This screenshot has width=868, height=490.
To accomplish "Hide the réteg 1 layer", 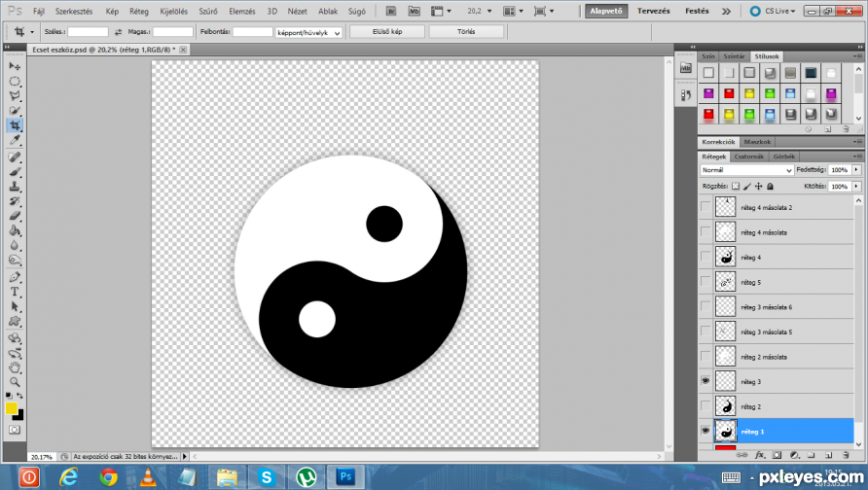I will pyautogui.click(x=705, y=431).
